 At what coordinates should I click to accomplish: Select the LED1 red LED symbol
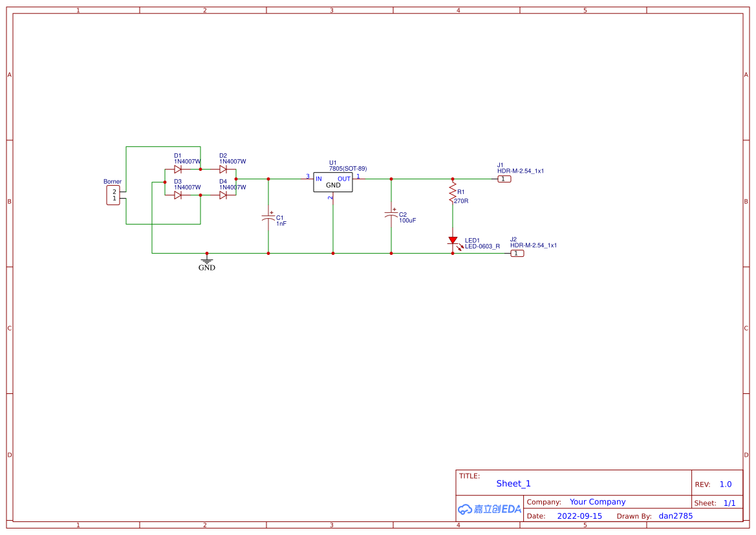click(x=453, y=241)
